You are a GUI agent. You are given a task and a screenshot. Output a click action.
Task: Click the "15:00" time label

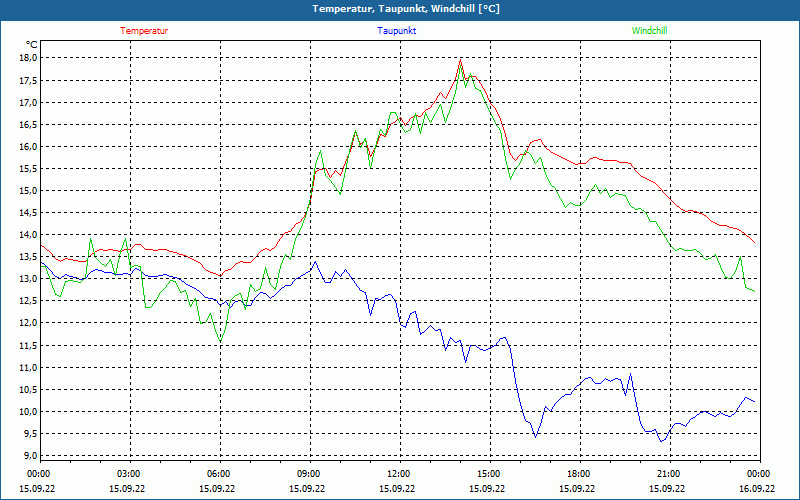491,474
